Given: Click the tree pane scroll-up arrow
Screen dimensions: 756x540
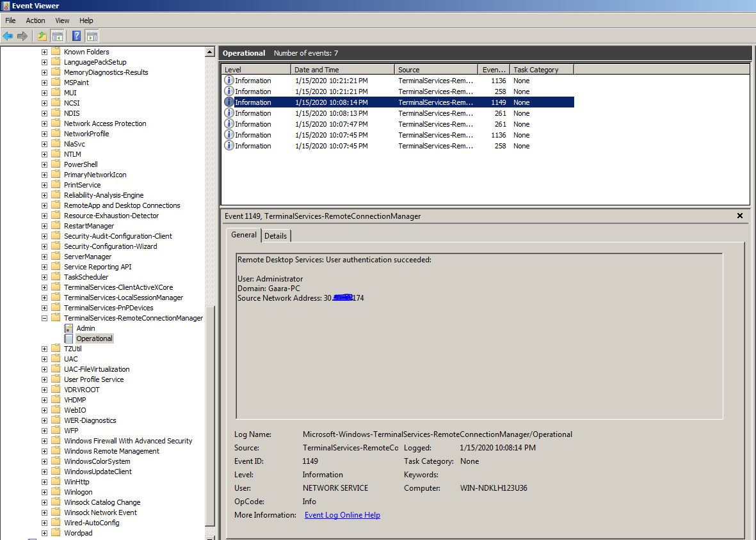Looking at the screenshot, I should click(209, 52).
